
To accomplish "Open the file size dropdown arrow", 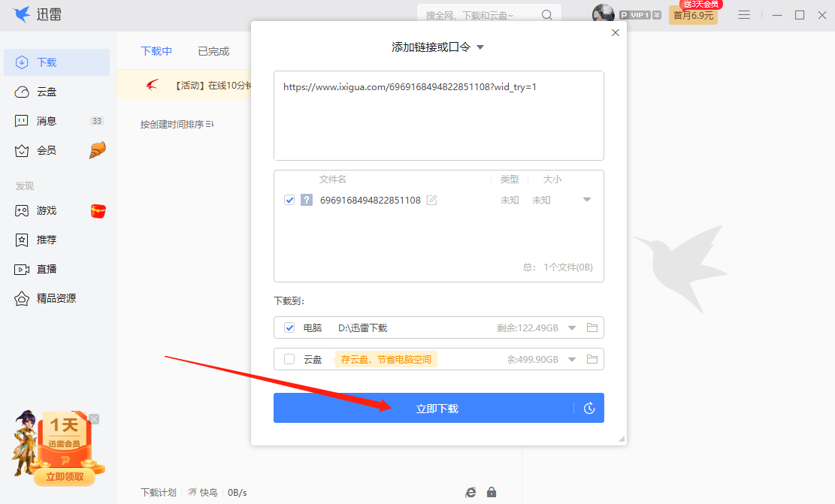I will (586, 200).
